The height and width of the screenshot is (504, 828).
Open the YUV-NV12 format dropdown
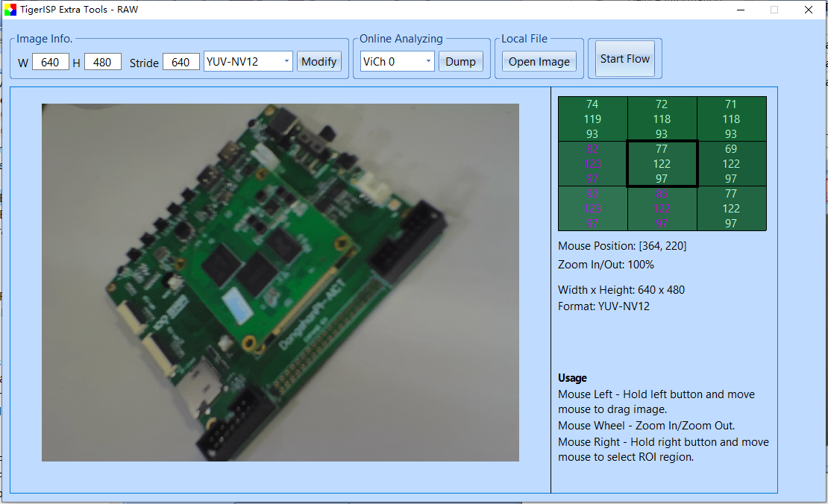[x=248, y=62]
